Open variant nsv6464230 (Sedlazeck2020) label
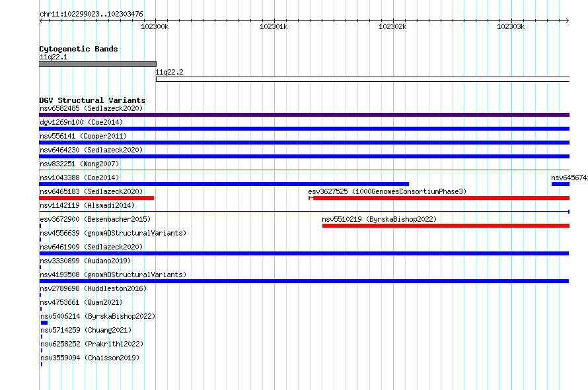This screenshot has width=588, height=390. click(91, 150)
